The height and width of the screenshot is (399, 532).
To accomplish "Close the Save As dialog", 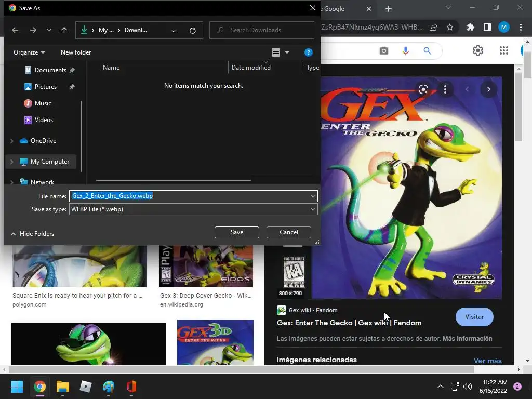I will coord(312,8).
